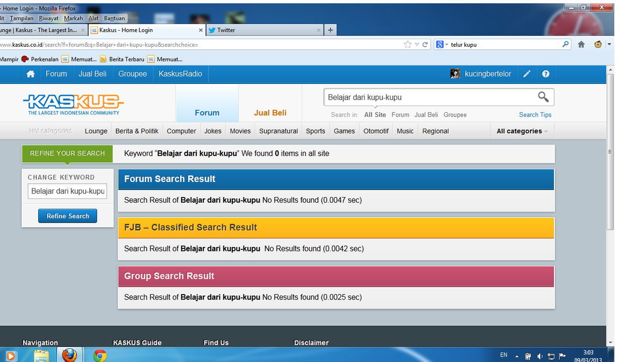This screenshot has width=644, height=362.
Task: Open the Computer category
Action: coord(181,131)
